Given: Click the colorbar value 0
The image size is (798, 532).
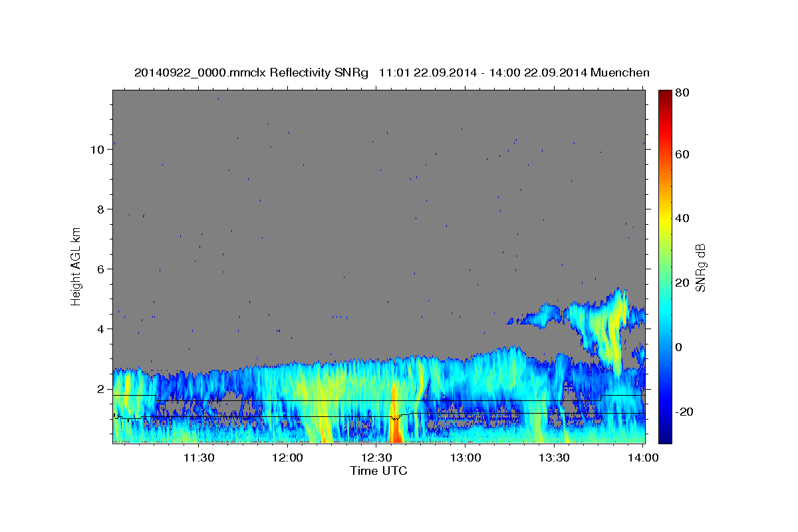Looking at the screenshot, I should pyautogui.click(x=678, y=347).
